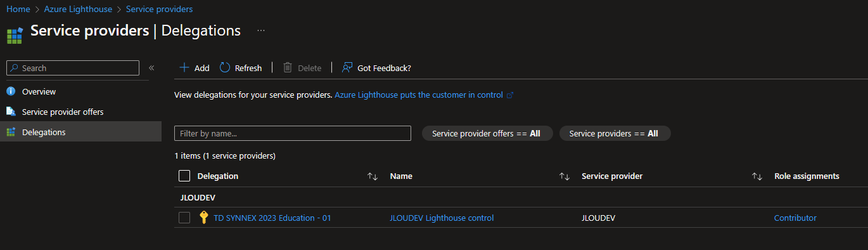Sort by the Name column arrows
The height and width of the screenshot is (250, 868).
click(x=565, y=176)
